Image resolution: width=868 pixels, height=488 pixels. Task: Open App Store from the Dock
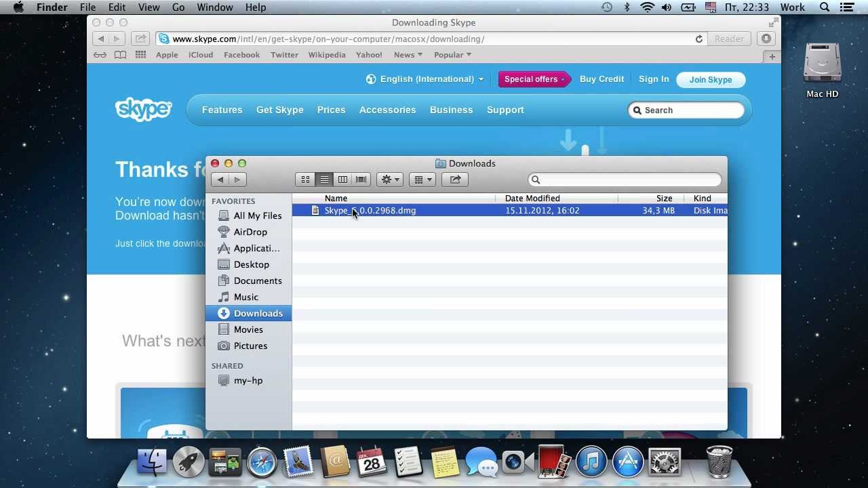[x=628, y=462]
